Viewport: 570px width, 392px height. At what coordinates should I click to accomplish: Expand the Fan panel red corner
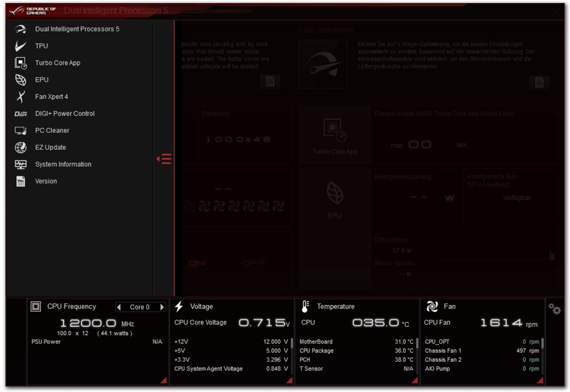(x=540, y=380)
